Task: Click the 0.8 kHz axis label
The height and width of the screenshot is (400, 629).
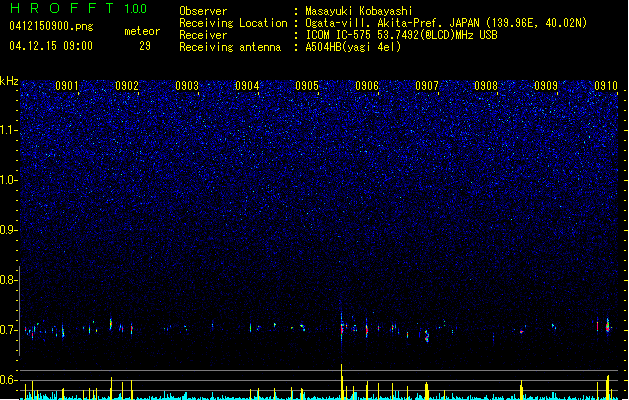Action: click(9, 280)
